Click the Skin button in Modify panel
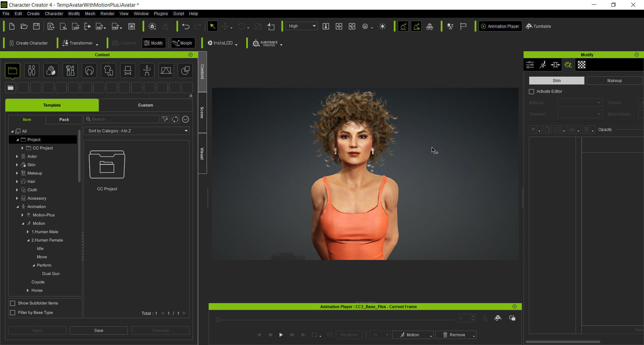 coord(556,81)
